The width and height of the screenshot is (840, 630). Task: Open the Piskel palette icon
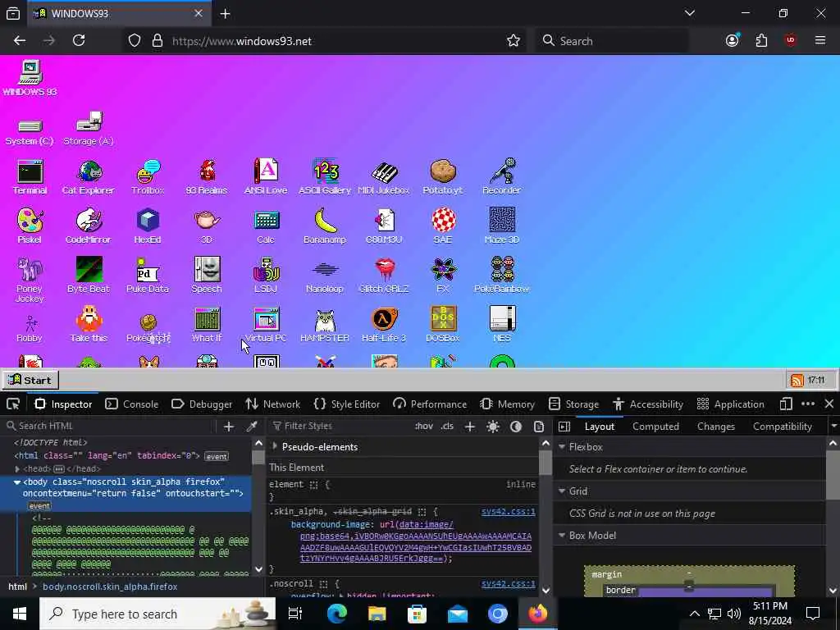tap(30, 226)
